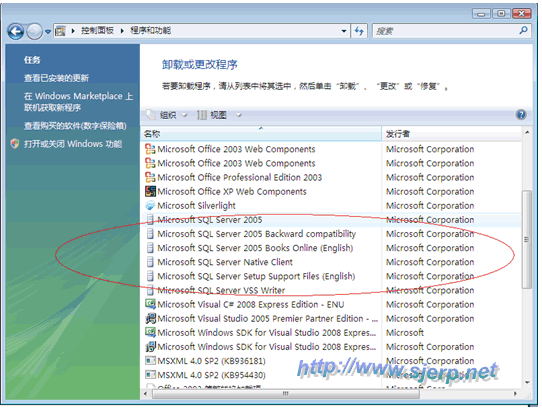Open 查看已安装的更新 link
Screen dimensions: 542x409
[56, 78]
